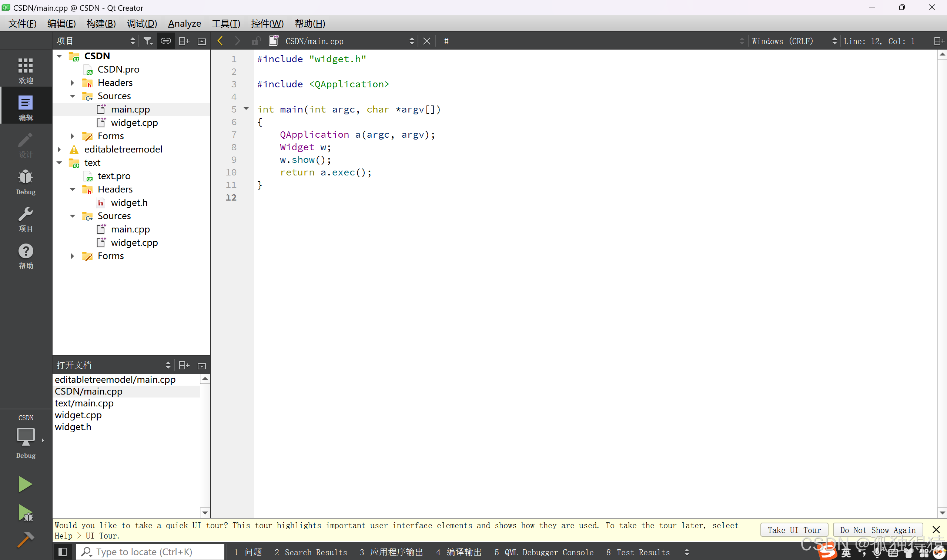Image resolution: width=947 pixels, height=560 pixels.
Task: Switch to Search Results output tab
Action: click(311, 552)
